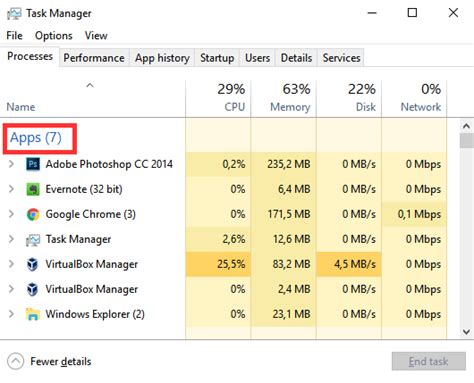Switch to the Processes tab
The height and width of the screenshot is (383, 474).
[x=30, y=56]
